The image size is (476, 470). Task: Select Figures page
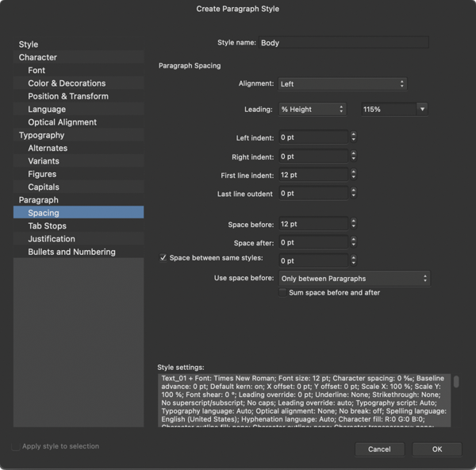(79, 174)
